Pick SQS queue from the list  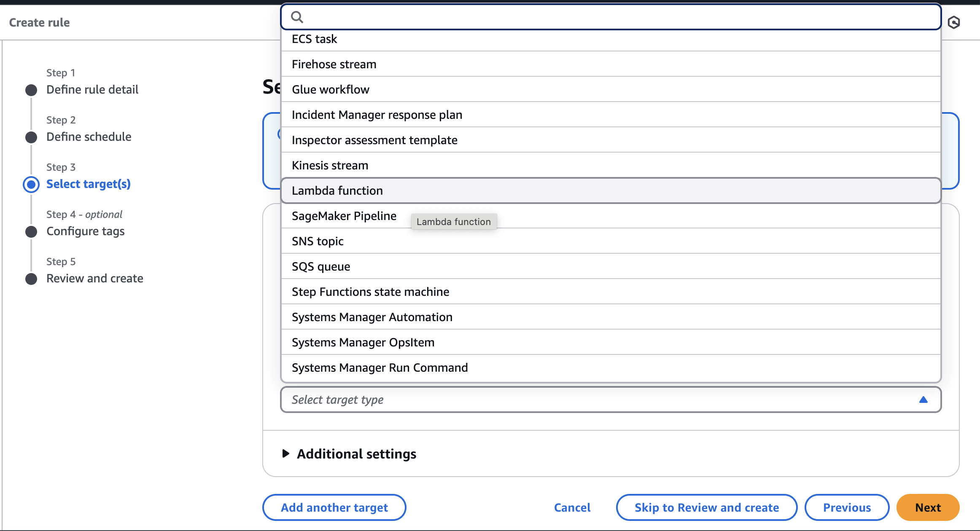coord(321,266)
